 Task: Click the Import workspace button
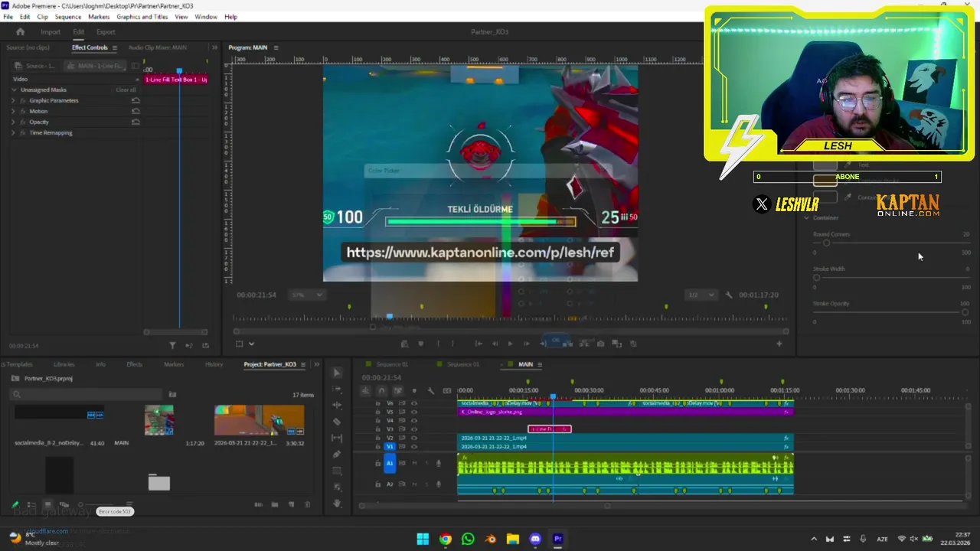[x=51, y=31]
